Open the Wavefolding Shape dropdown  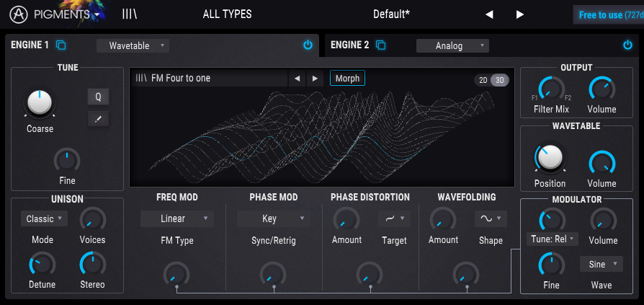point(491,218)
